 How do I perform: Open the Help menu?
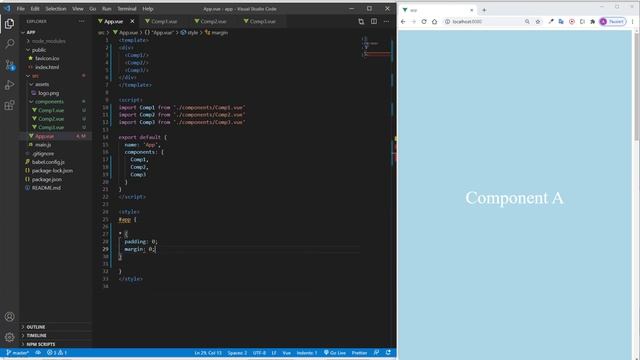pyautogui.click(x=148, y=9)
